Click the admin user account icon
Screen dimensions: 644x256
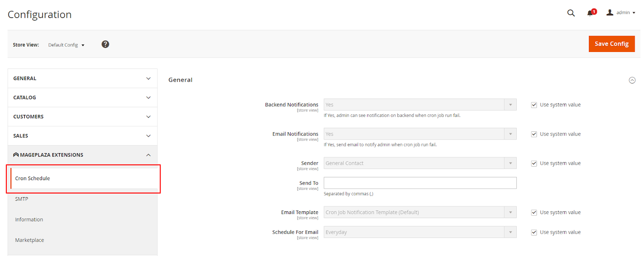pos(610,12)
